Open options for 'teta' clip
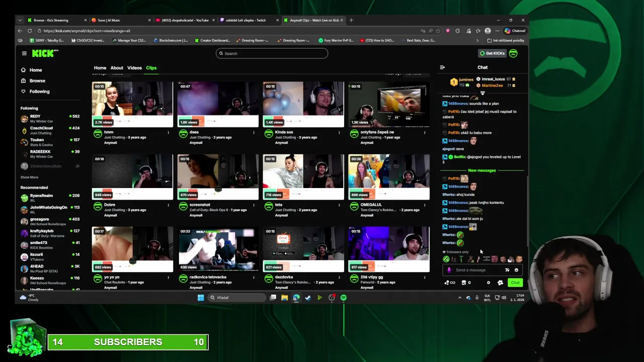Screen dimensions: 644x362 tap(339, 205)
